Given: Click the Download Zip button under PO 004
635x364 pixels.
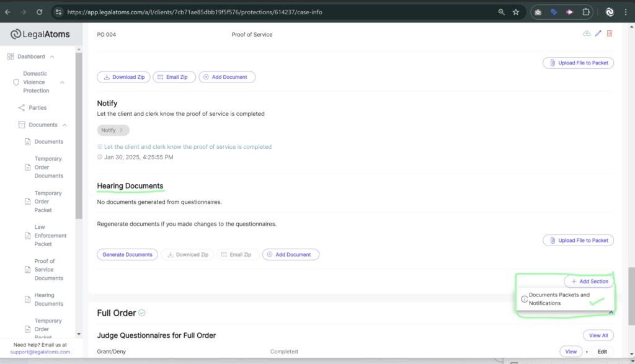Looking at the screenshot, I should tap(123, 77).
